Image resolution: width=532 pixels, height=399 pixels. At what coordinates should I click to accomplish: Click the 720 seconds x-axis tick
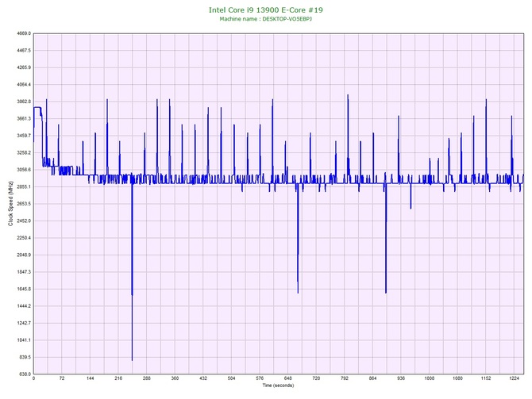316,378
